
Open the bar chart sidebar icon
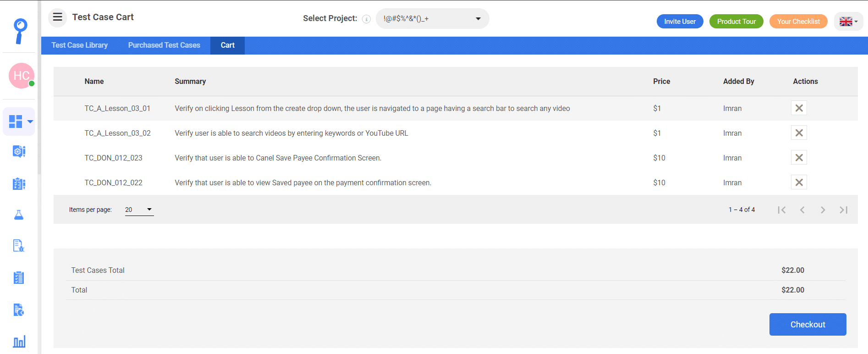[x=19, y=342]
